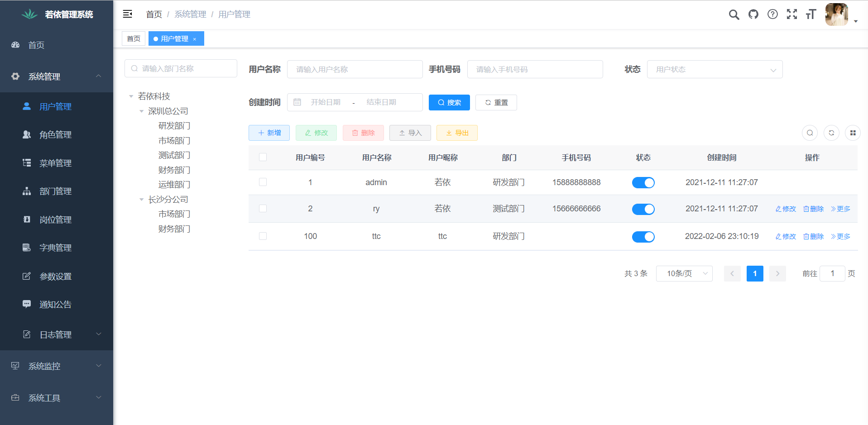This screenshot has width=868, height=425.
Task: Collapse the 深圳总公司 tree node
Action: point(141,111)
